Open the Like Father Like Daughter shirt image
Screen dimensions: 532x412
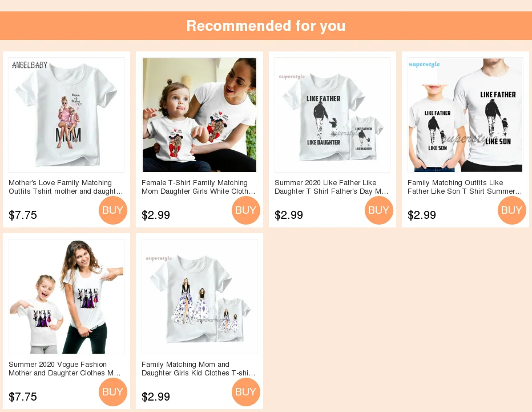pos(332,115)
